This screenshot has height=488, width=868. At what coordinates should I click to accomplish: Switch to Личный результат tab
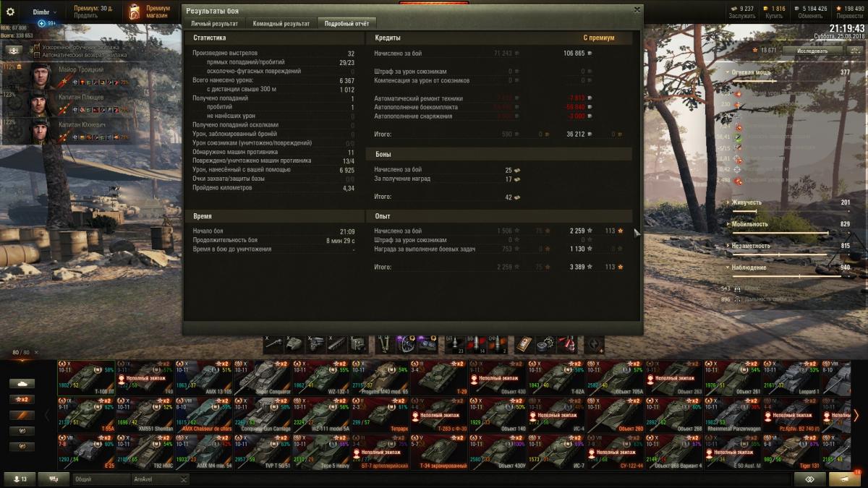point(213,23)
